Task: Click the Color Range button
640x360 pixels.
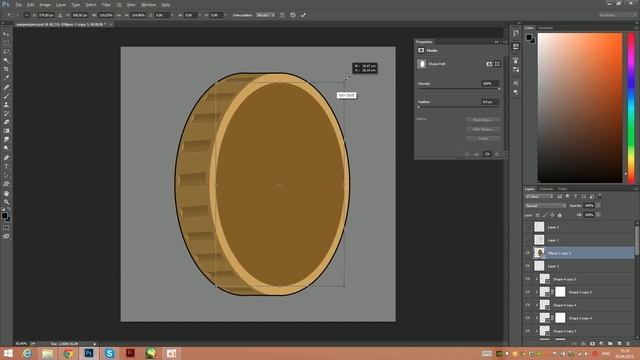Action: point(483,129)
